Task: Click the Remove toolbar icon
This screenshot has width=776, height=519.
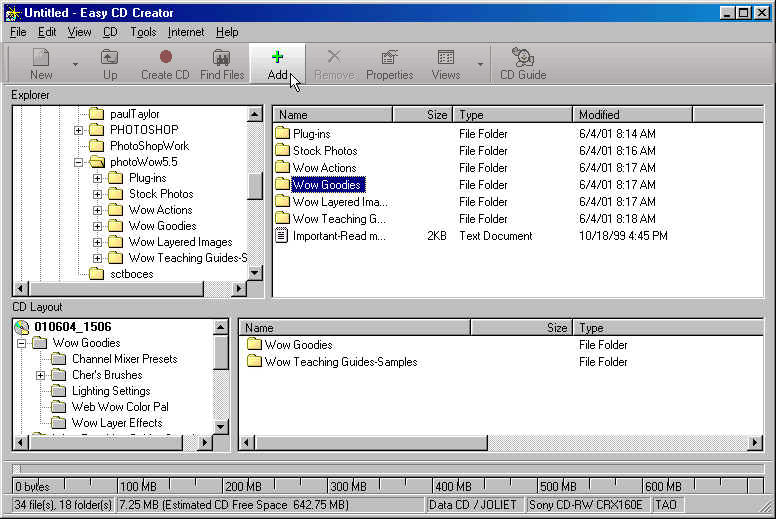Action: coord(334,64)
